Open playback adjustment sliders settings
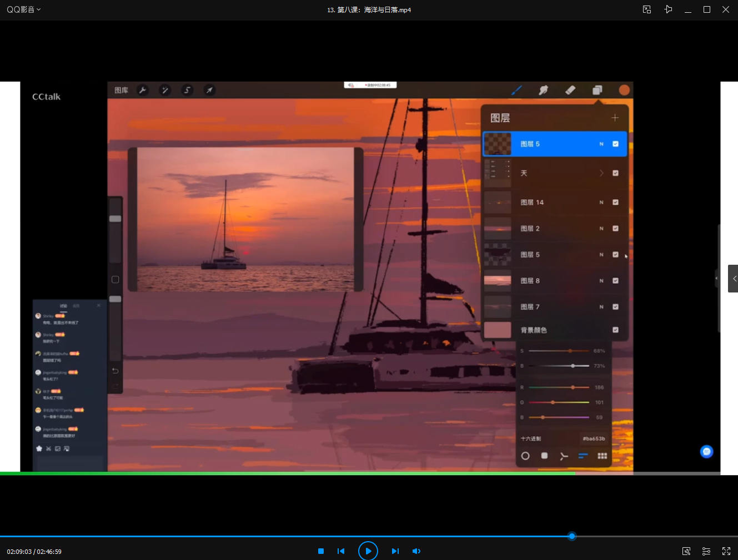Viewport: 738px width, 560px height. (706, 551)
